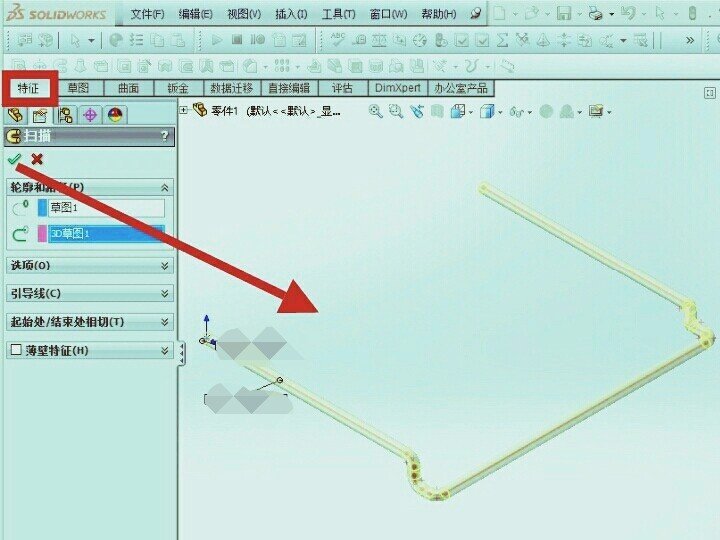The height and width of the screenshot is (540, 720).
Task: Cancel the sweep with red X
Action: (x=37, y=159)
